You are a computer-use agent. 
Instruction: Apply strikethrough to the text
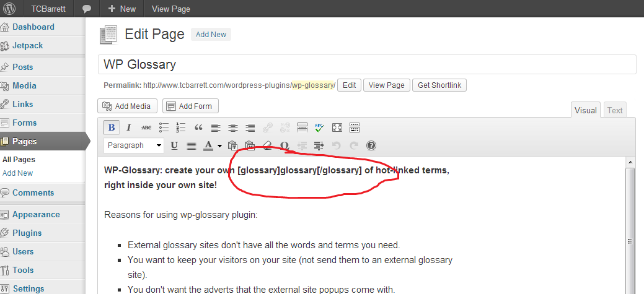coord(146,128)
